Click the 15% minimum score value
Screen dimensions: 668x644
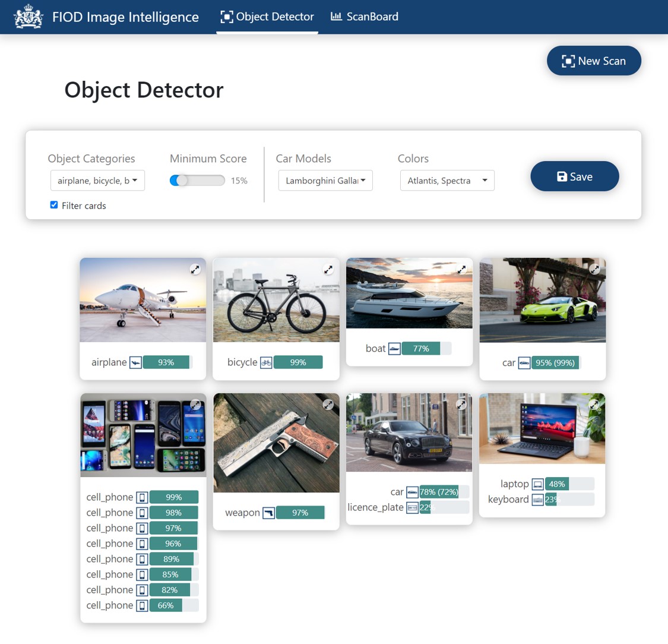pos(239,181)
